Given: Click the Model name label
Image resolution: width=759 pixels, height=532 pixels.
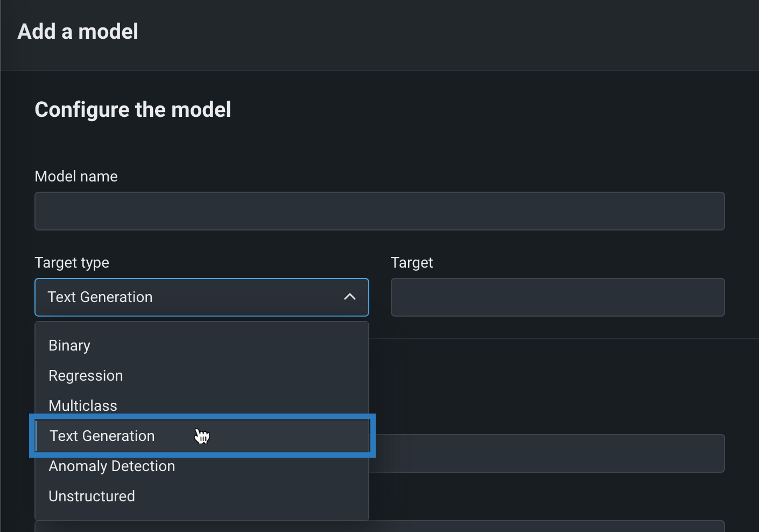Looking at the screenshot, I should 76,177.
